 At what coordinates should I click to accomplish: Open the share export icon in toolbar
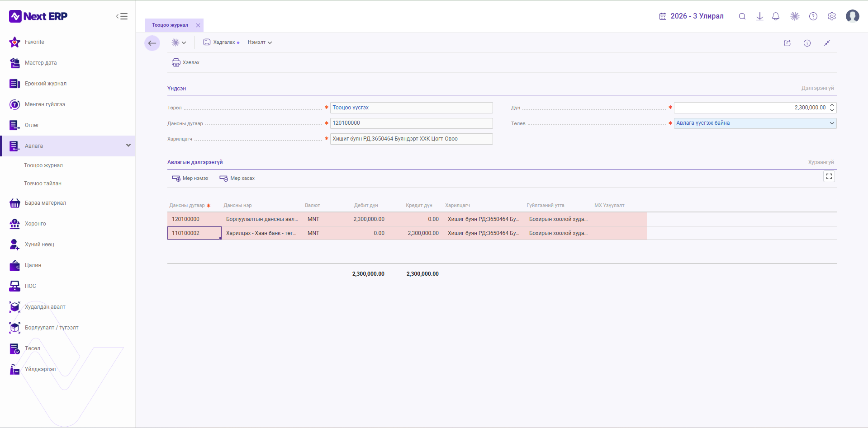[x=787, y=43]
